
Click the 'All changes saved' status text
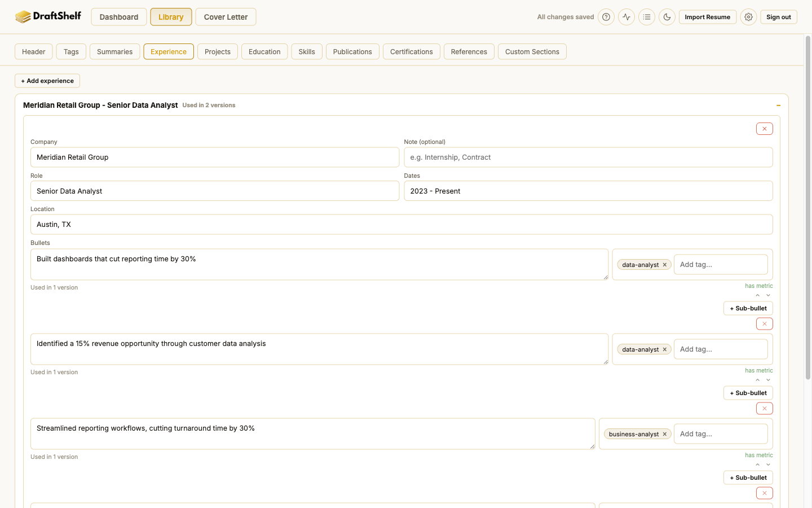tap(566, 17)
